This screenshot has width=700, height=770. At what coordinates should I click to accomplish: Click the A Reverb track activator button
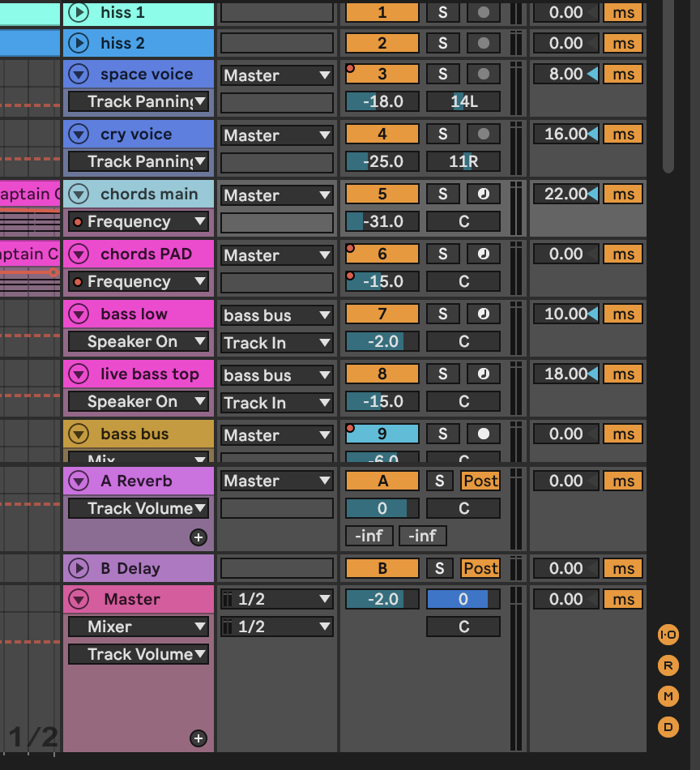click(x=382, y=481)
